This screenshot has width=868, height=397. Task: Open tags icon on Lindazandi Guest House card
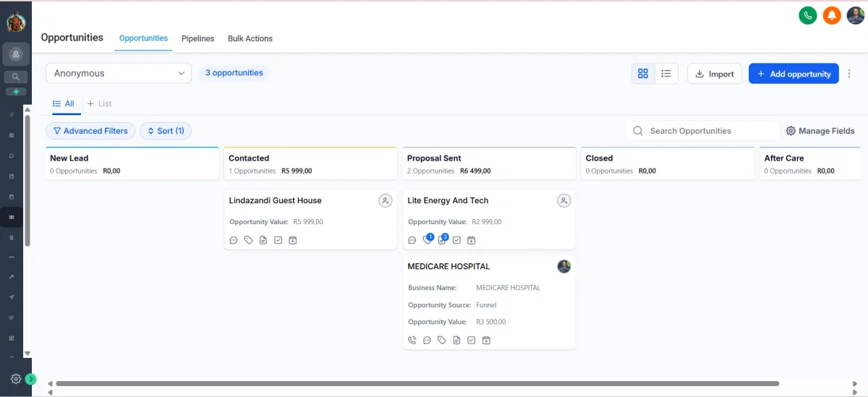[x=248, y=240]
